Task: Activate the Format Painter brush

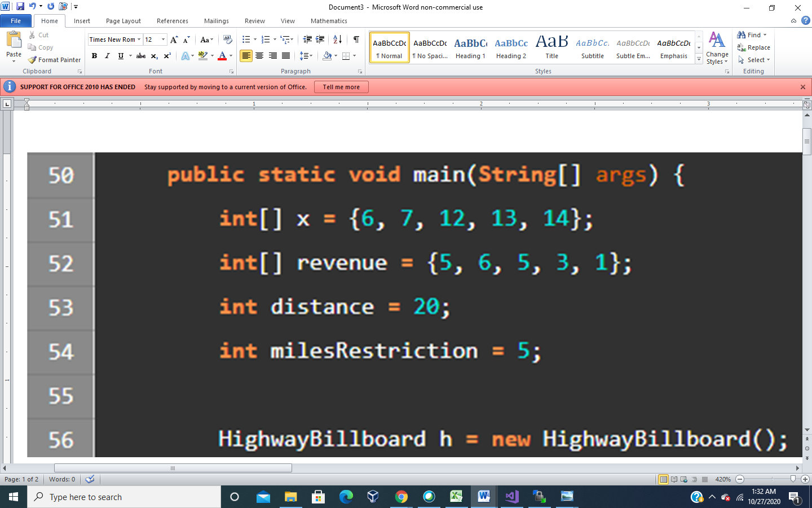Action: pyautogui.click(x=55, y=60)
